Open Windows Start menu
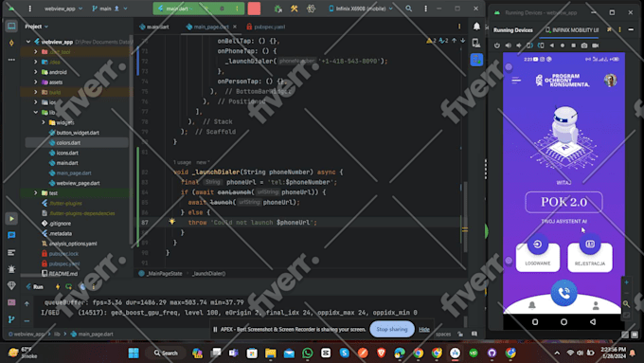 (134, 353)
